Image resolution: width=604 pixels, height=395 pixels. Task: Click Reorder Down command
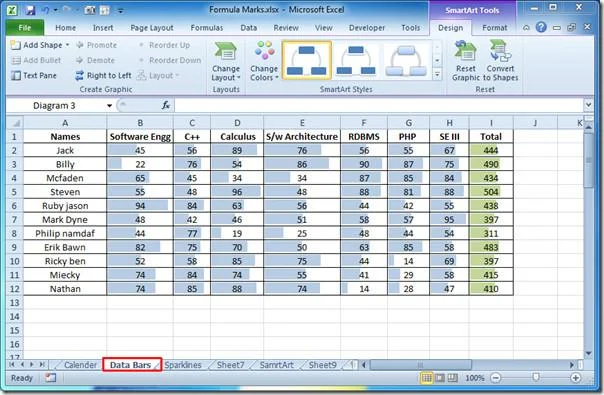(x=169, y=60)
